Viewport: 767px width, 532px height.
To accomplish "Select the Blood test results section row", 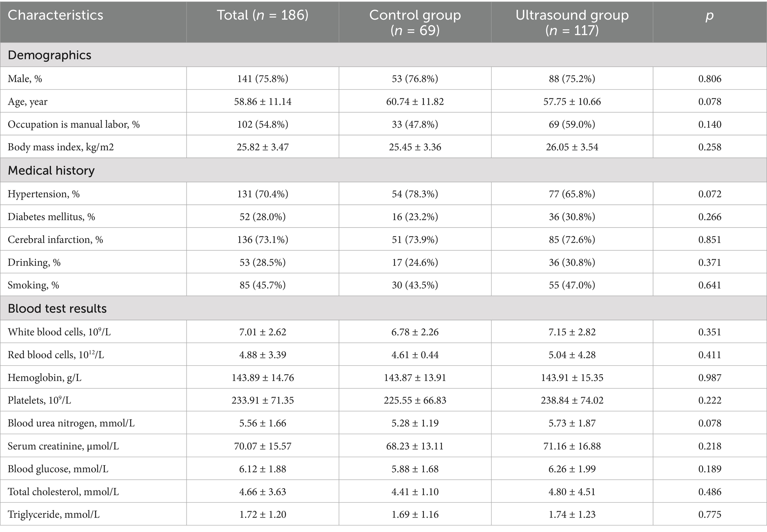I will pos(57,309).
